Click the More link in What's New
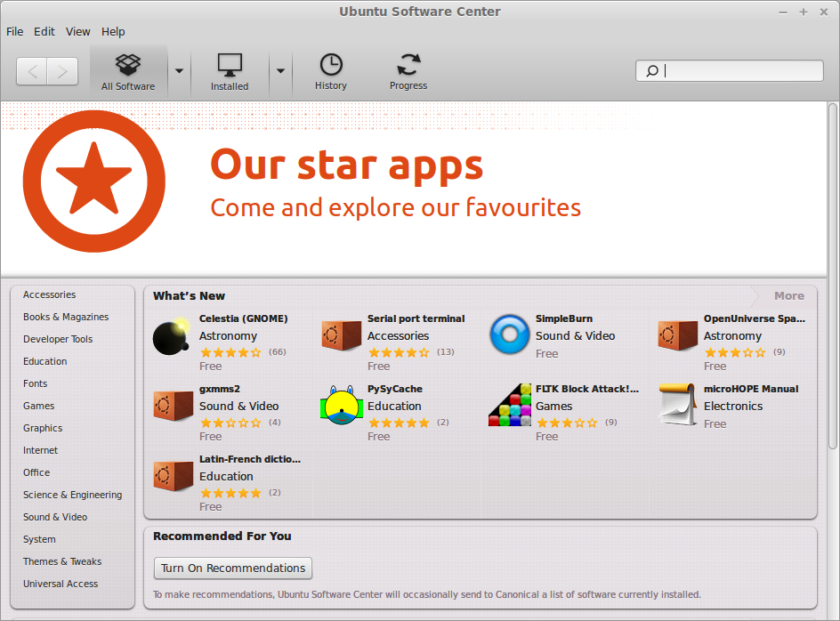This screenshot has height=621, width=840. coord(788,296)
